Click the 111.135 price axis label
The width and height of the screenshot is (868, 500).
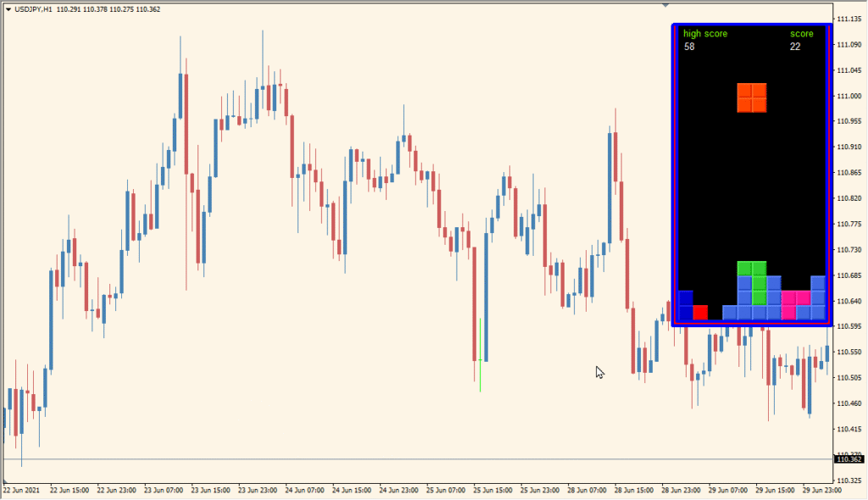coord(849,19)
